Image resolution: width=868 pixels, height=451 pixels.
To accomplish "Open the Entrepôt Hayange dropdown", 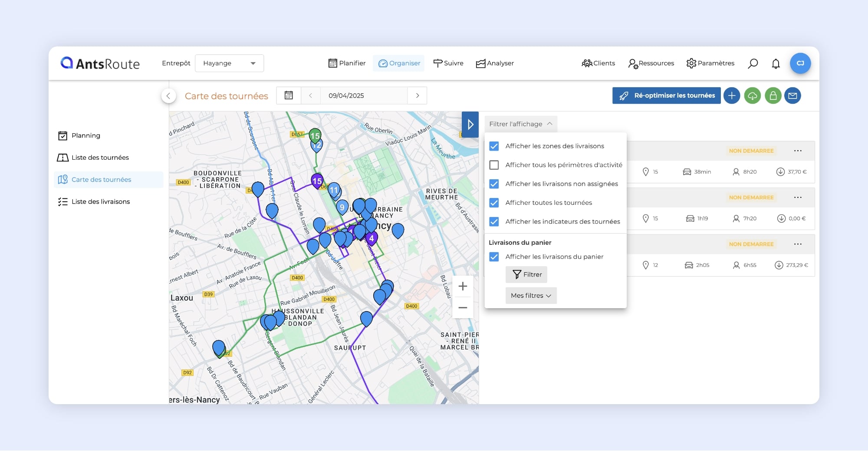I will [229, 63].
